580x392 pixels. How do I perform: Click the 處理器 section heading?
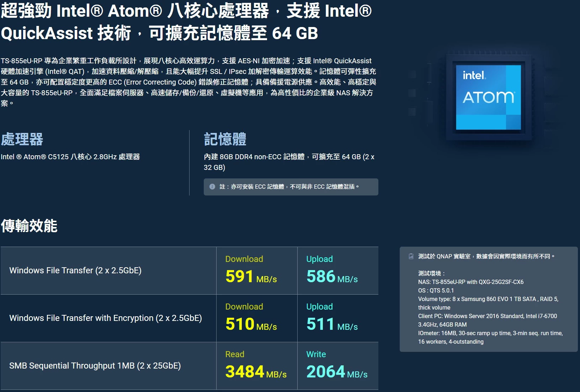pyautogui.click(x=22, y=139)
